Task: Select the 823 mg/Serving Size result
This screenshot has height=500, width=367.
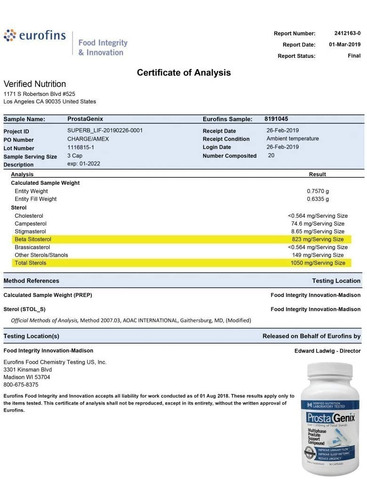Action: 318,239
